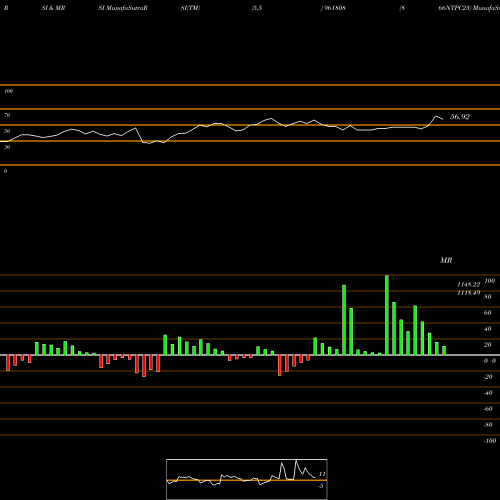The image size is (500, 500).
Task: Click the '961898' header text
Action: (334, 8)
